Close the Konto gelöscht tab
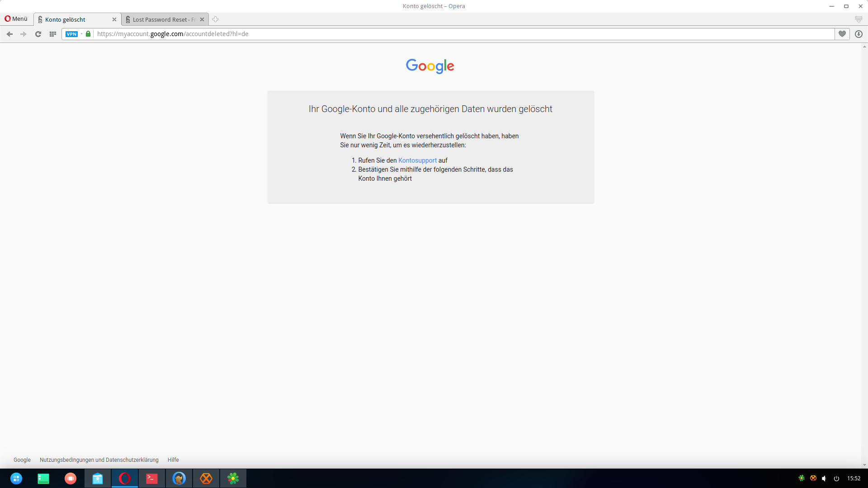This screenshot has height=488, width=868. click(114, 19)
